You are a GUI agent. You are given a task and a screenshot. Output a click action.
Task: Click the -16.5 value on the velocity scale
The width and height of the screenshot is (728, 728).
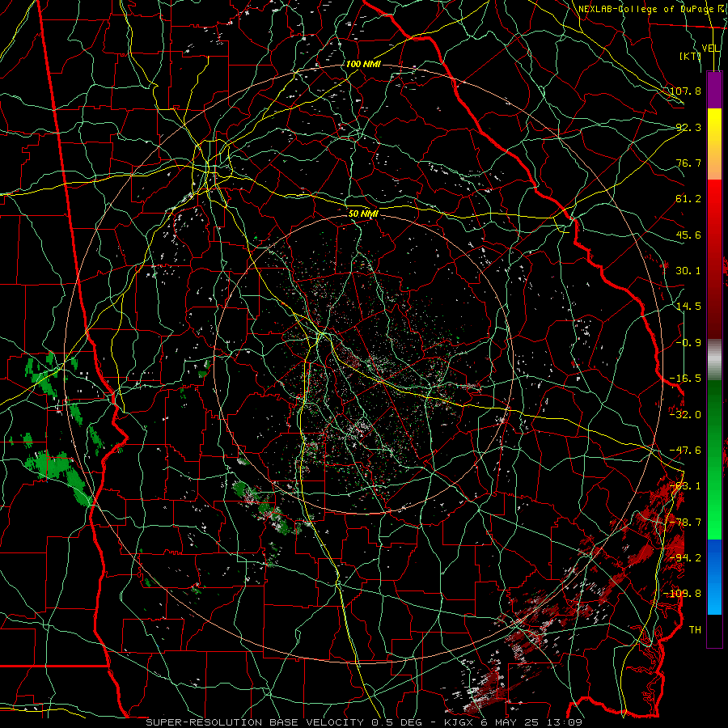[686, 379]
